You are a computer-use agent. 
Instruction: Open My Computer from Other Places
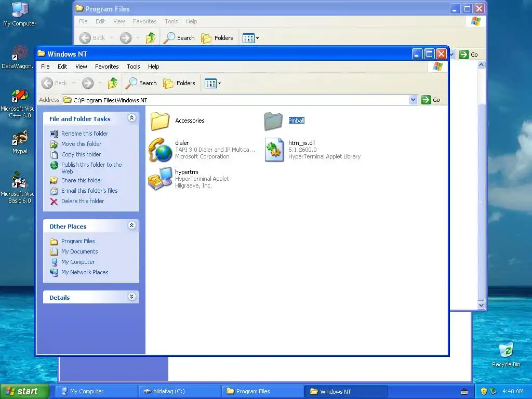coord(78,262)
